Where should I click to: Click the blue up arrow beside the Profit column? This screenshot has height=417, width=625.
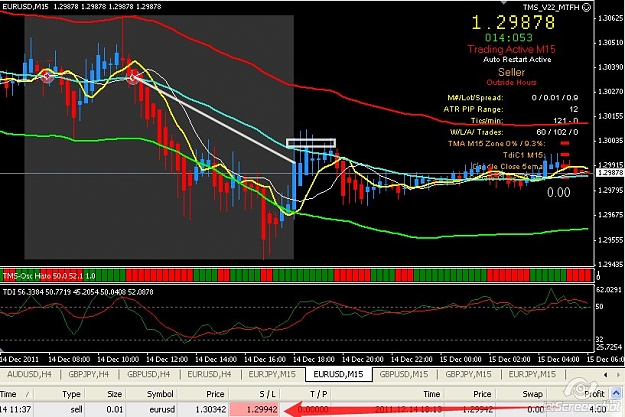(616, 393)
